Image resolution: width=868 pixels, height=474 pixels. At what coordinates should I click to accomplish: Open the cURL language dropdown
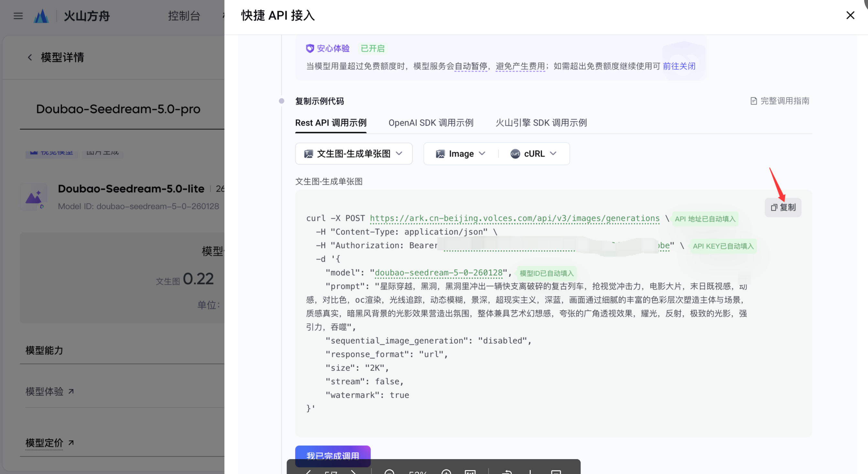coord(533,154)
